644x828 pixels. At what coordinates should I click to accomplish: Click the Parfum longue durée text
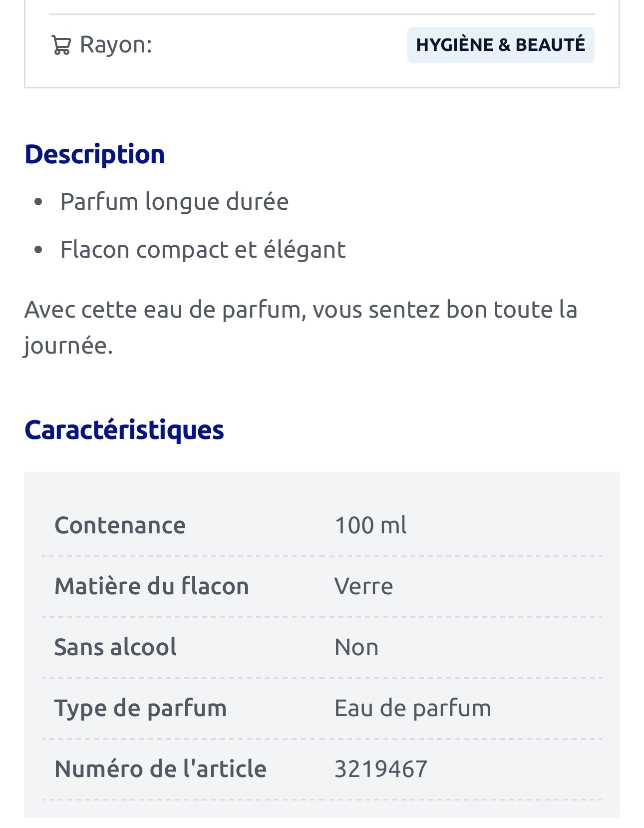(174, 202)
